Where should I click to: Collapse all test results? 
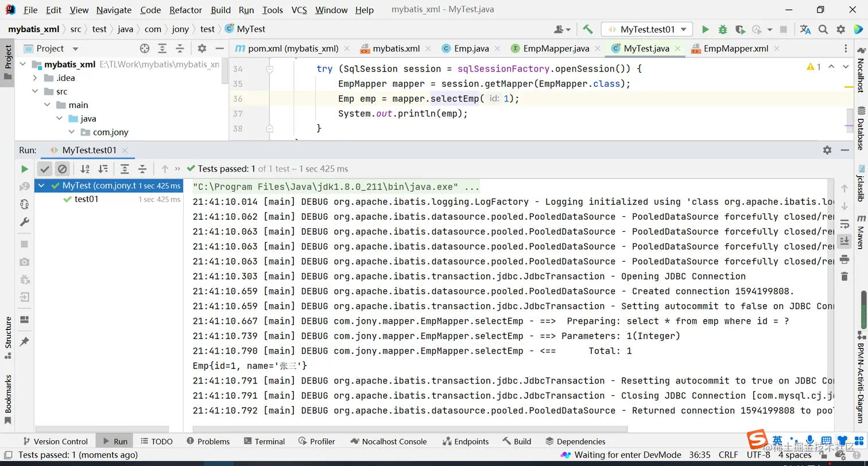142,169
